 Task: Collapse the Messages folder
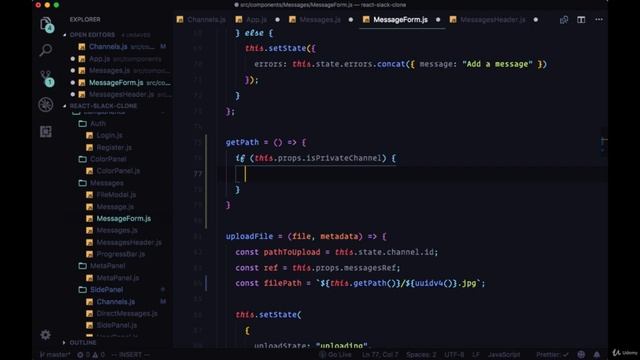107,183
